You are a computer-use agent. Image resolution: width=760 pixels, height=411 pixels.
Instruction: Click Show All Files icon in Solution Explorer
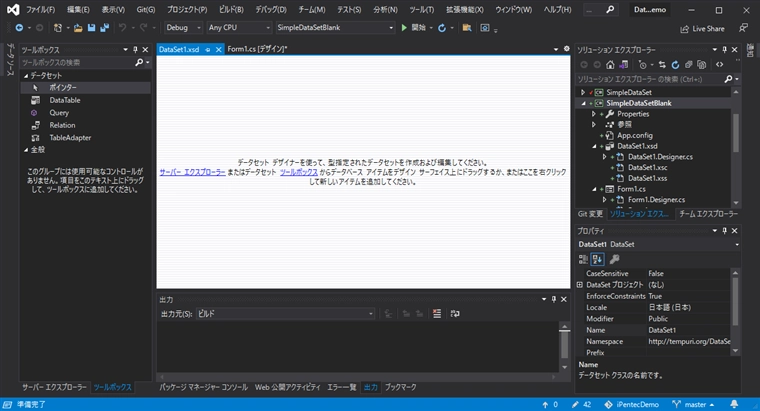click(701, 64)
